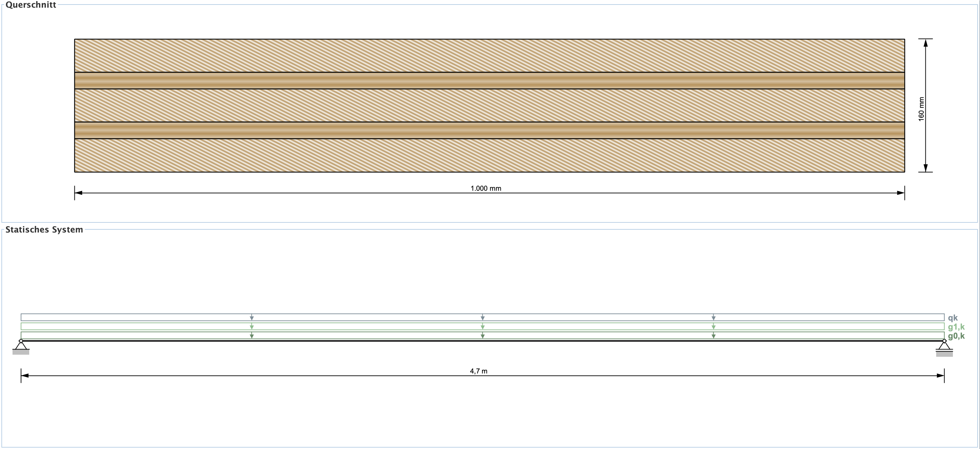
Task: Click the middle arrow of the g1,k load
Action: pos(482,326)
